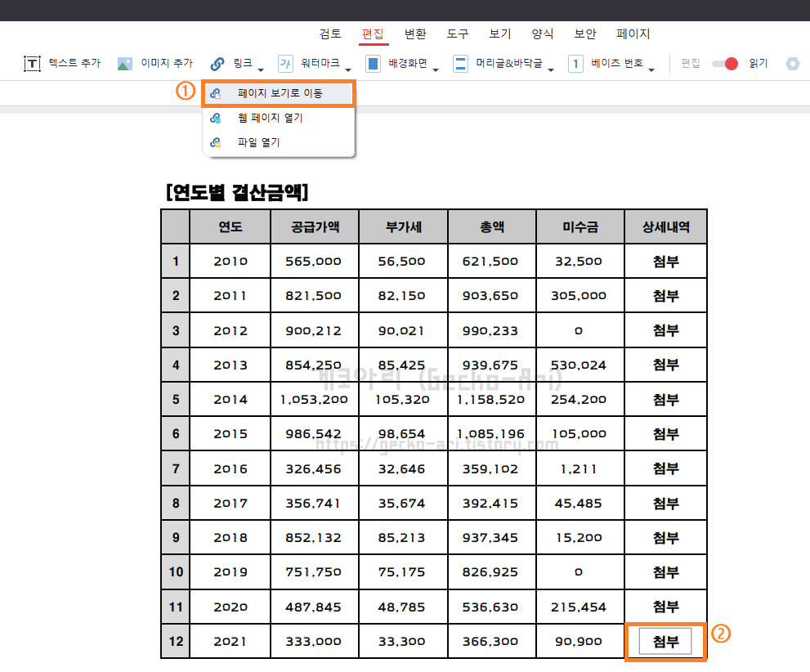Image resolution: width=810 pixels, height=672 pixels.
Task: Click the 990,233 cell
Action: click(490, 330)
